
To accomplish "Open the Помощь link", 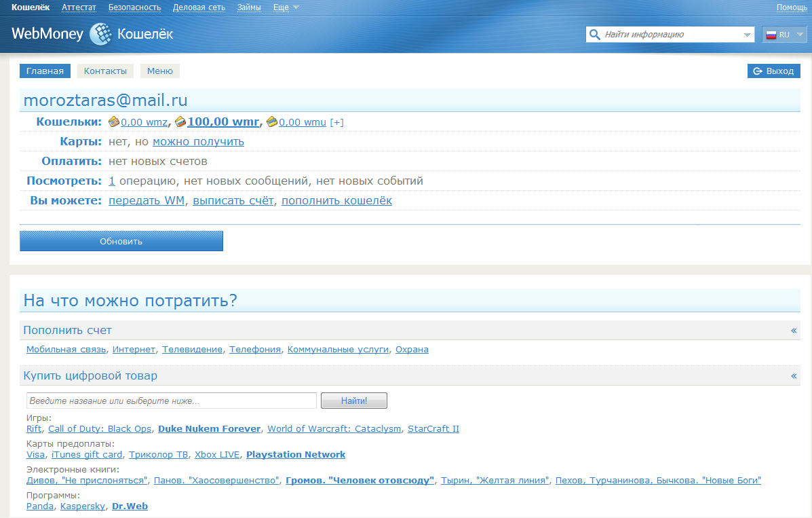I will pyautogui.click(x=792, y=7).
